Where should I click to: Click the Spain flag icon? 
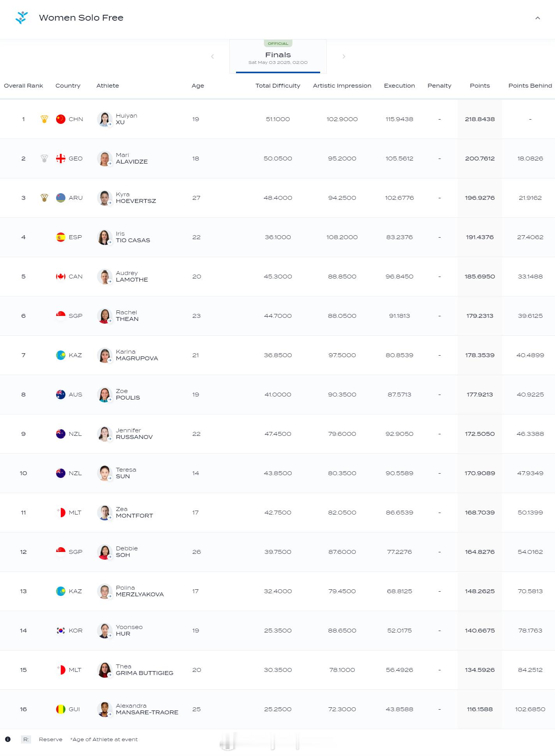[x=61, y=237]
